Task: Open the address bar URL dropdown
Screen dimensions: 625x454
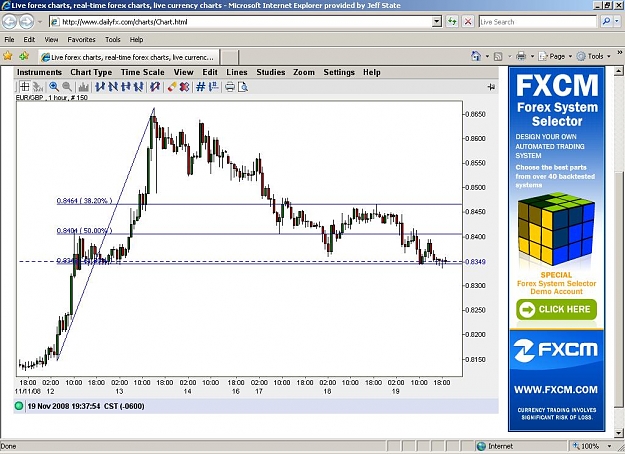Action: click(x=437, y=22)
